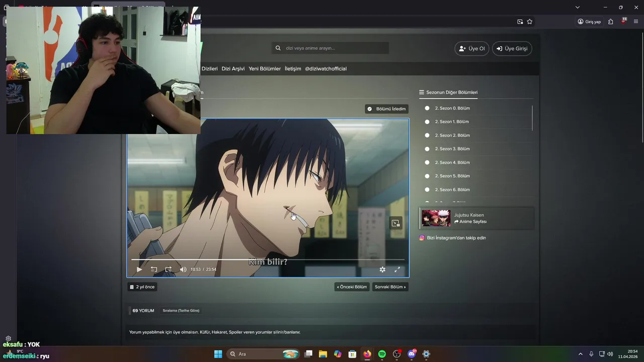The height and width of the screenshot is (362, 644).
Task: Click the browser Giriş yap button
Action: pos(589,22)
